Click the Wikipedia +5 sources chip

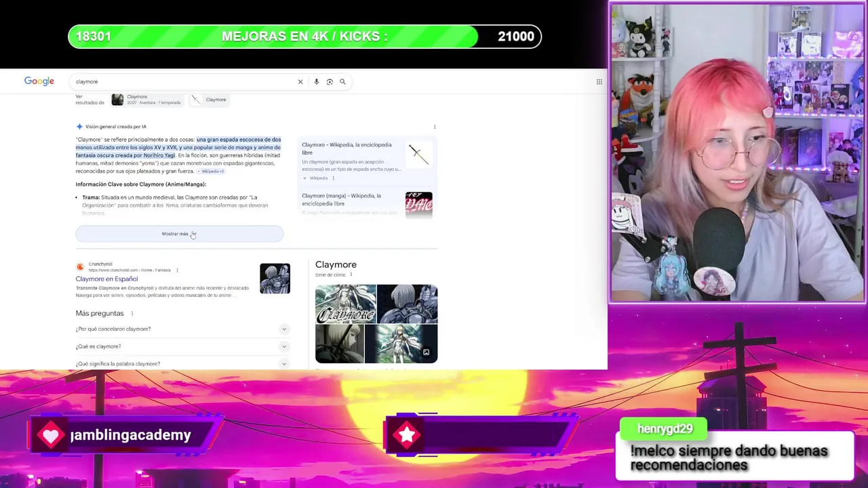click(x=212, y=171)
